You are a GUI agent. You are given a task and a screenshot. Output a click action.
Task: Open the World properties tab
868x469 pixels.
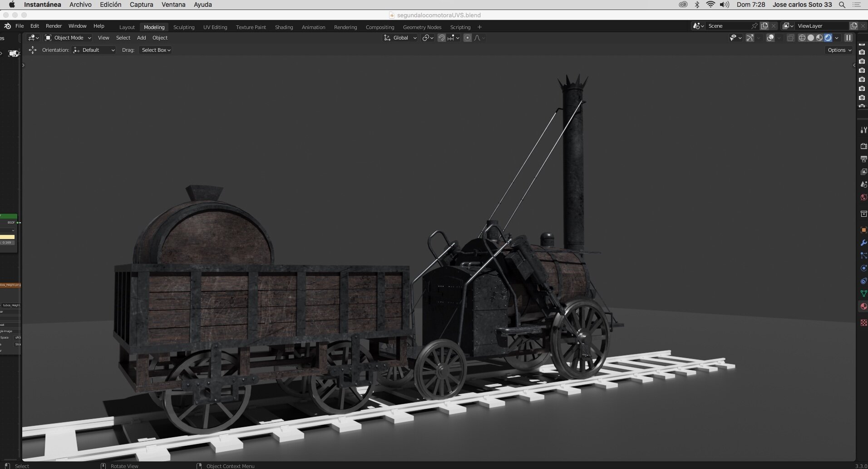point(863,197)
